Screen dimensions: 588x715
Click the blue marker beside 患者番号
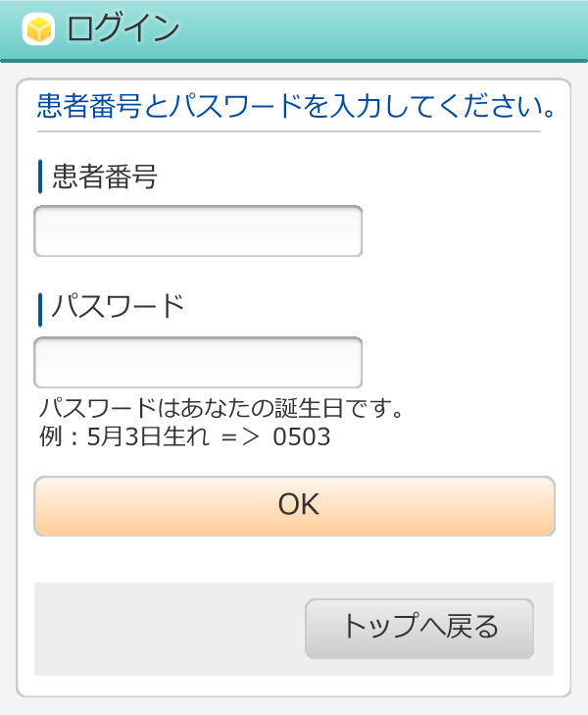(40, 177)
